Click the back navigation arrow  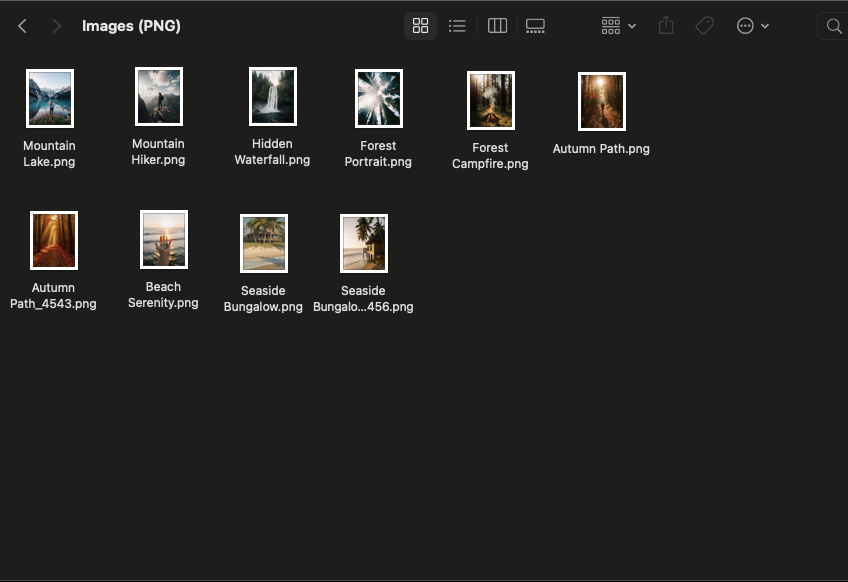(x=22, y=26)
